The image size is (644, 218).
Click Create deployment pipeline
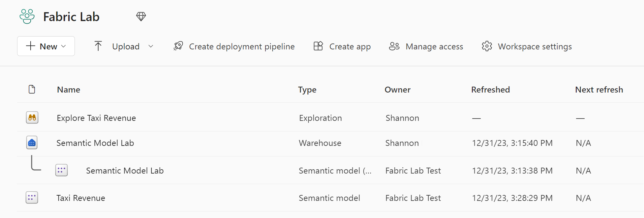(x=242, y=46)
